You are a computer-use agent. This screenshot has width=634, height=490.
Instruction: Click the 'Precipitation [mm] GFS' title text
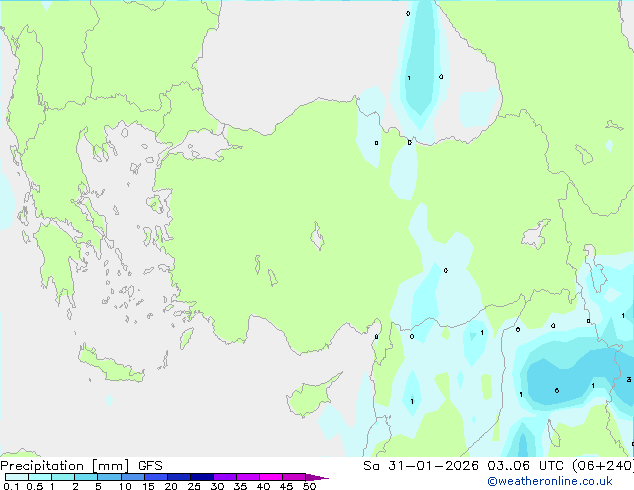(x=81, y=466)
